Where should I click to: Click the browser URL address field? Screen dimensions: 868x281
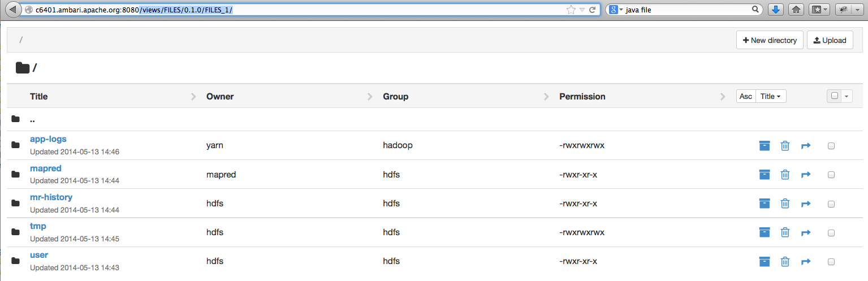339,10
